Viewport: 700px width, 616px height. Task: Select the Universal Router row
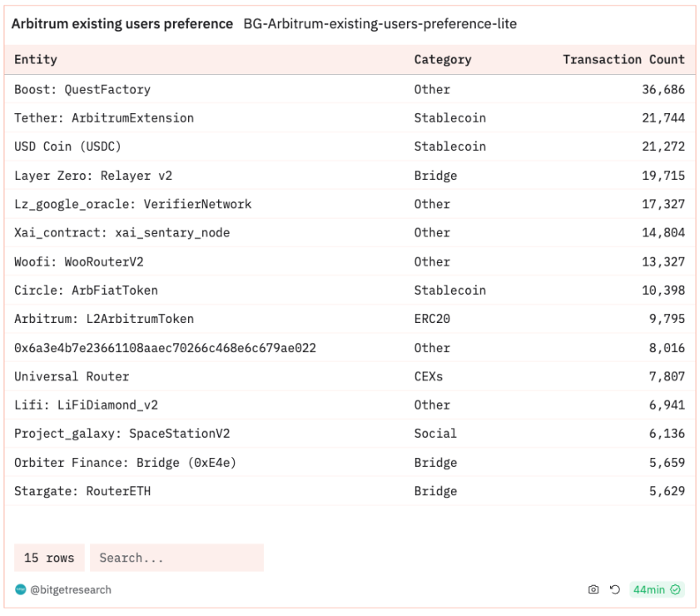[350, 376]
